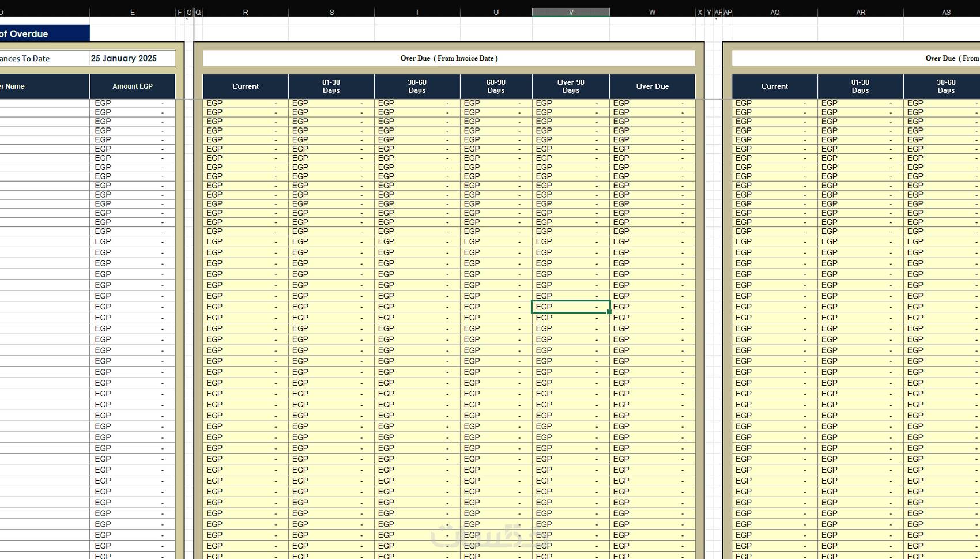The height and width of the screenshot is (559, 980).
Task: Select the narrow column Y header
Action: (709, 12)
